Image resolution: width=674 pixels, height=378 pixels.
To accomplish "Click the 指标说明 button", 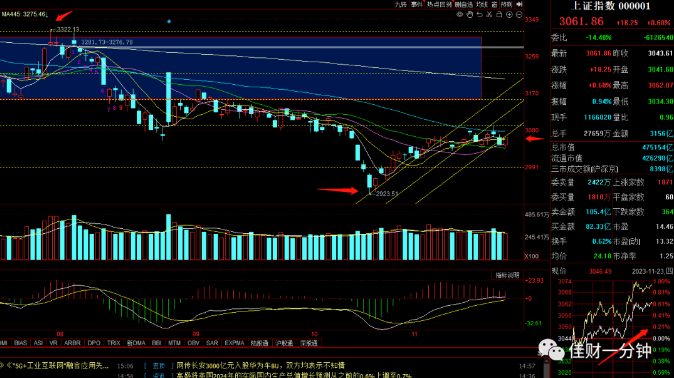I will pyautogui.click(x=507, y=275).
